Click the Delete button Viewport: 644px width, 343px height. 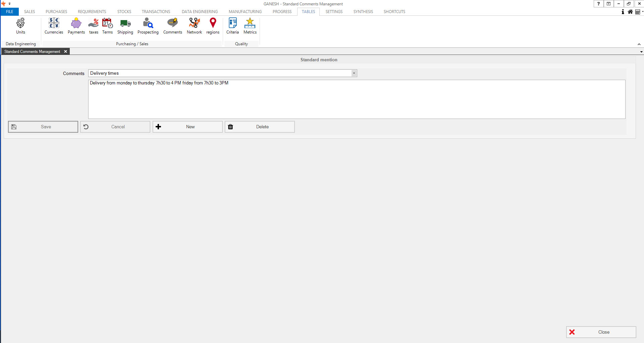tap(260, 127)
